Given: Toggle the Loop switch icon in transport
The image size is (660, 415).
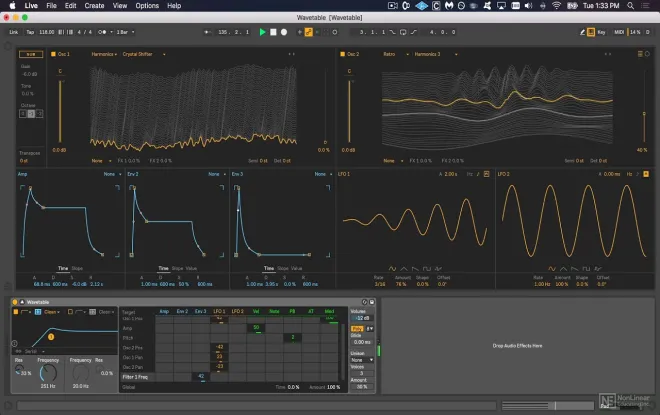Looking at the screenshot, I should [403, 32].
